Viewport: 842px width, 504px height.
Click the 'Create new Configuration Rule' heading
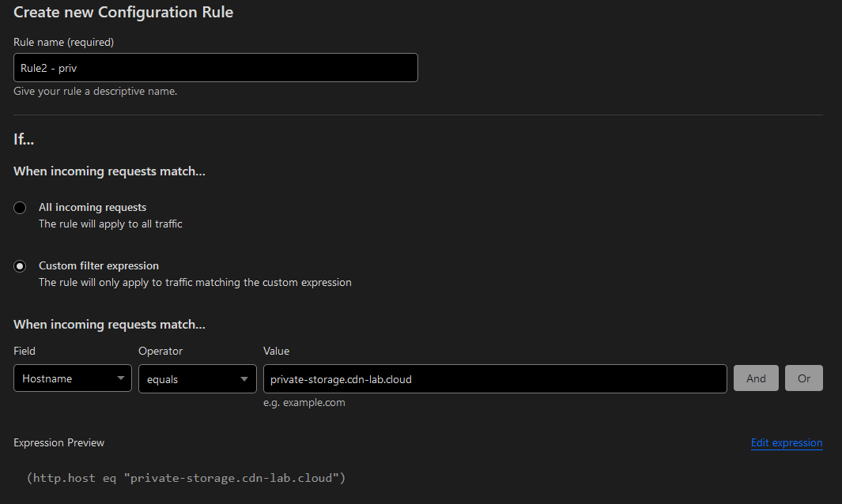point(123,12)
